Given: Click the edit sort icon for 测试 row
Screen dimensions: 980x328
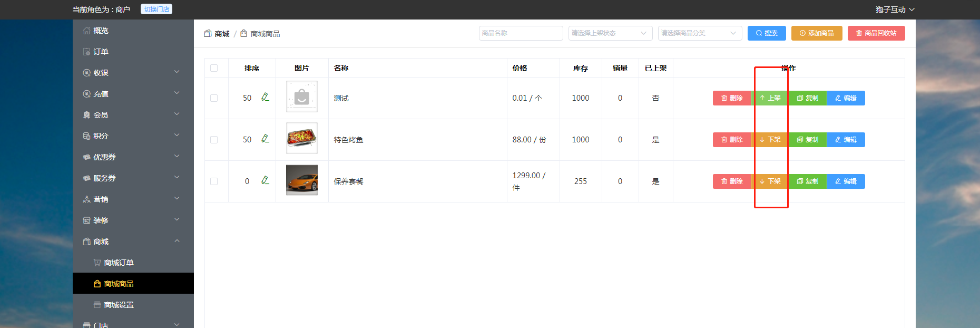Looking at the screenshot, I should 265,97.
